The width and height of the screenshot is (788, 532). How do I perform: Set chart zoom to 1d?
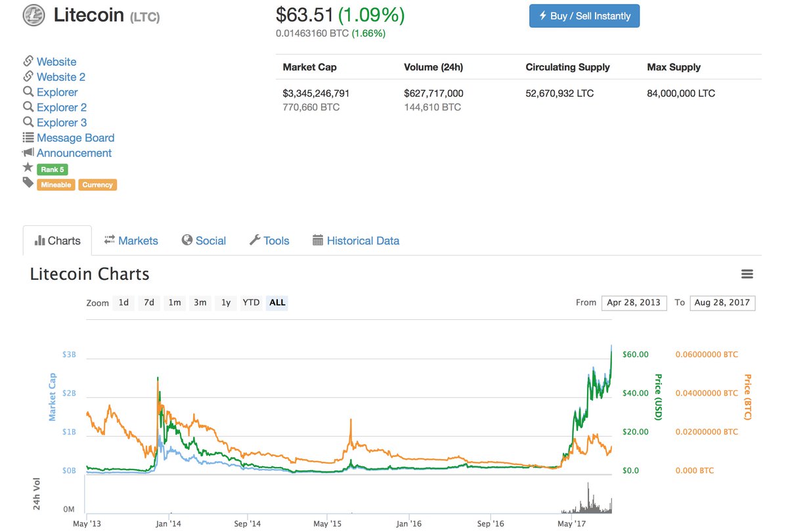123,303
